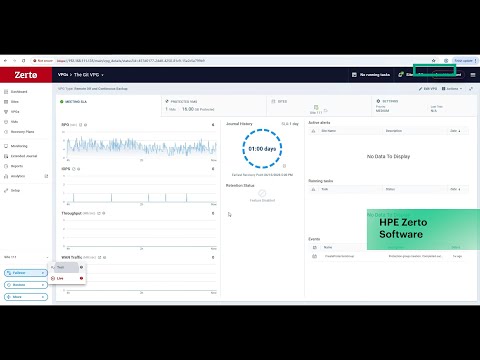This screenshot has width=480, height=360.
Task: Reload the browser page
Action: click(x=23, y=61)
